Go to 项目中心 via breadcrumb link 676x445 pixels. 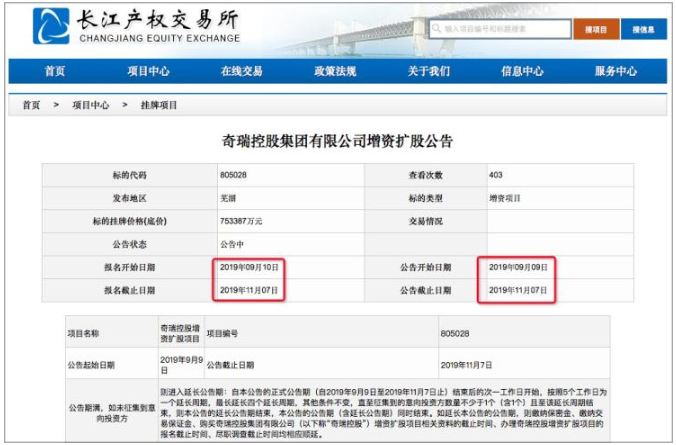pos(91,105)
